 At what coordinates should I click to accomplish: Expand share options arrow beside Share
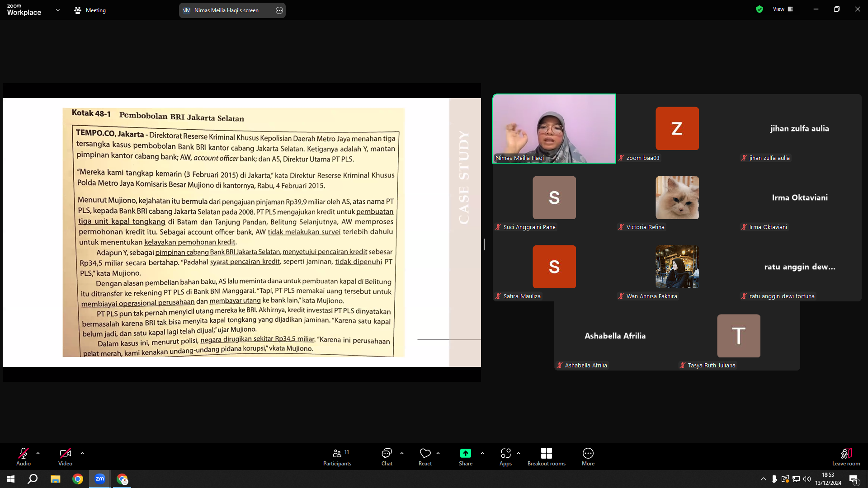[x=482, y=453]
